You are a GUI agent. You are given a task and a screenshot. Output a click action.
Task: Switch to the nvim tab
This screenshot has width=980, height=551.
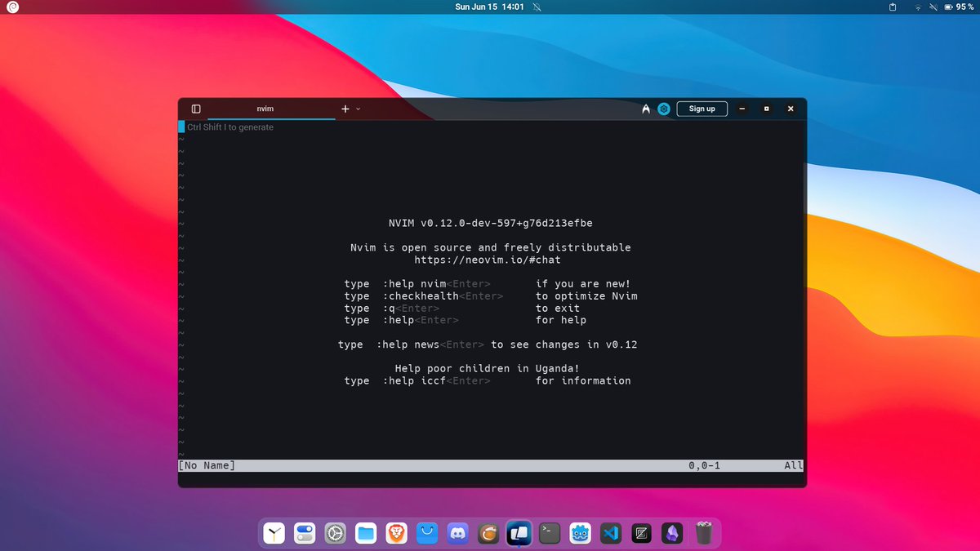(265, 109)
